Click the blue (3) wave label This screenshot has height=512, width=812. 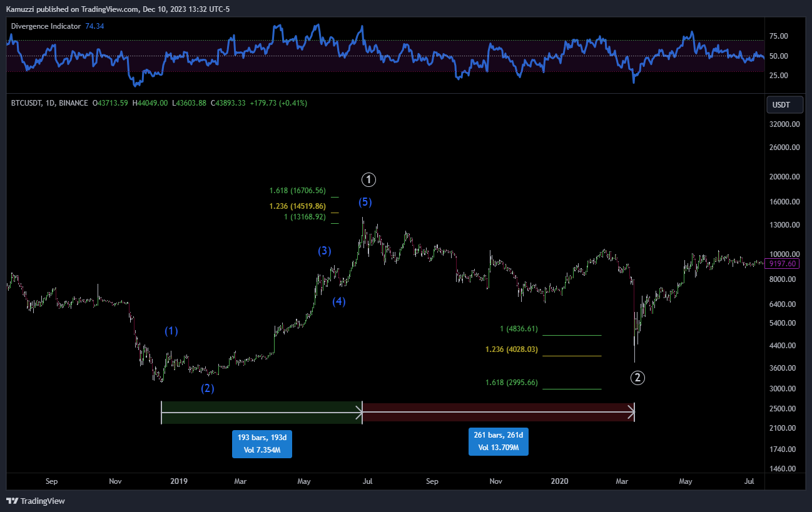point(324,251)
